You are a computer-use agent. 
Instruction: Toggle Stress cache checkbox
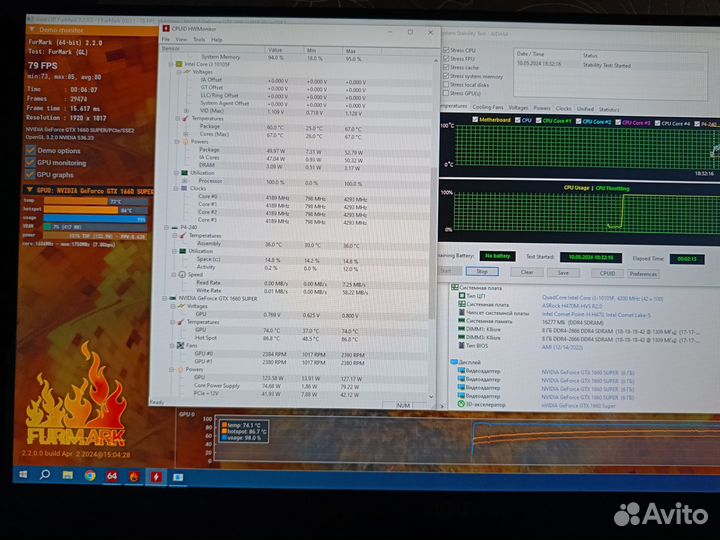446,67
